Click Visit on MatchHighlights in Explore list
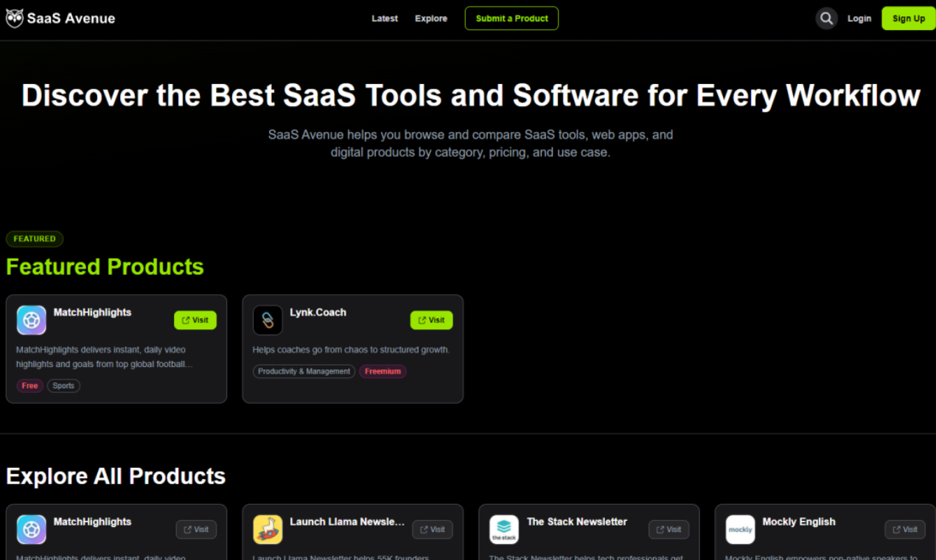 (196, 530)
